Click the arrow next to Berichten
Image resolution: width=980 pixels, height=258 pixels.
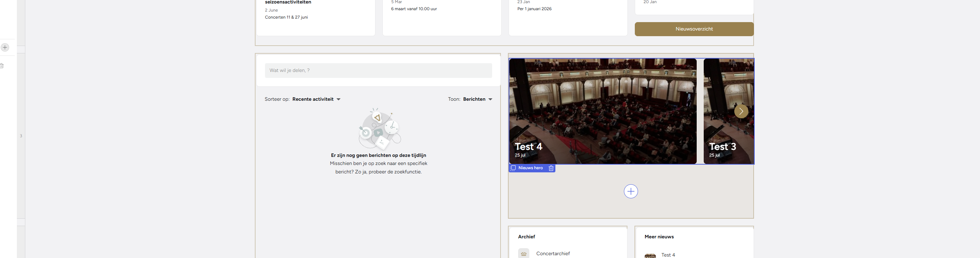490,100
